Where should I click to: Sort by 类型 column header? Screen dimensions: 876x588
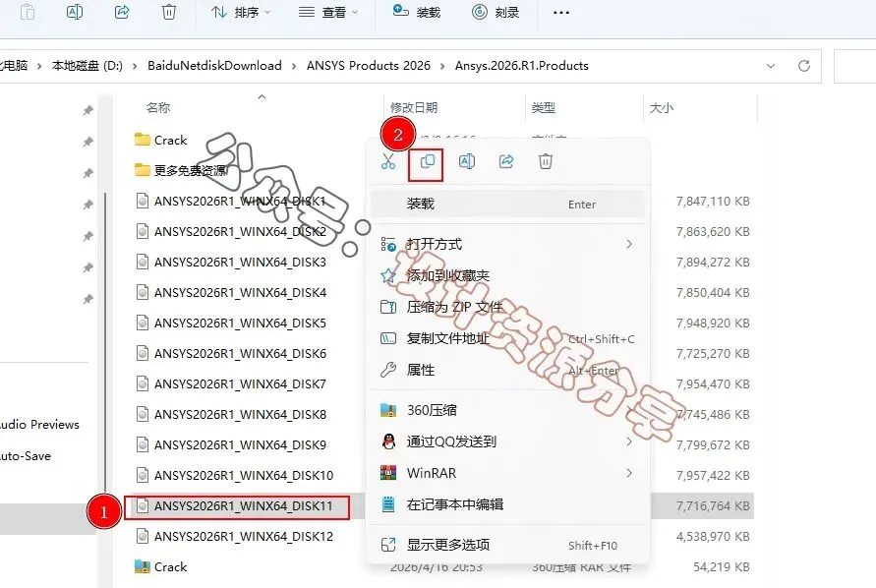tap(543, 108)
